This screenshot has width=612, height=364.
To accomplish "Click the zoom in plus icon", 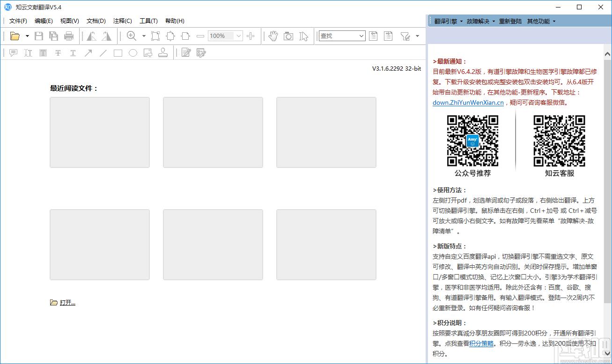I will coord(251,36).
